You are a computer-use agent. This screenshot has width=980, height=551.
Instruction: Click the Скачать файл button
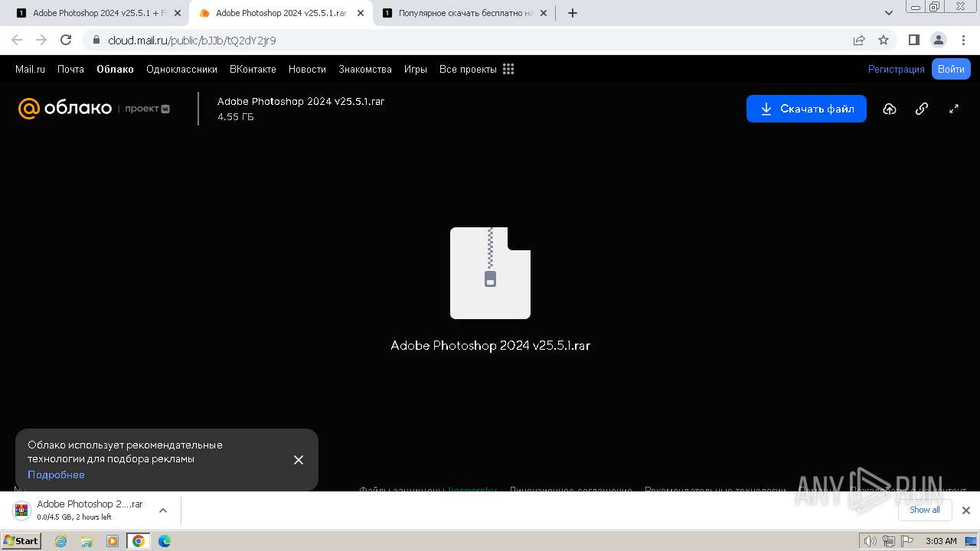pyautogui.click(x=806, y=109)
